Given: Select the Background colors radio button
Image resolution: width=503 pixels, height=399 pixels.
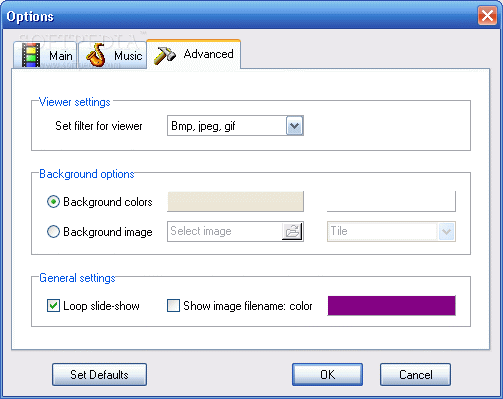Looking at the screenshot, I should pos(53,202).
